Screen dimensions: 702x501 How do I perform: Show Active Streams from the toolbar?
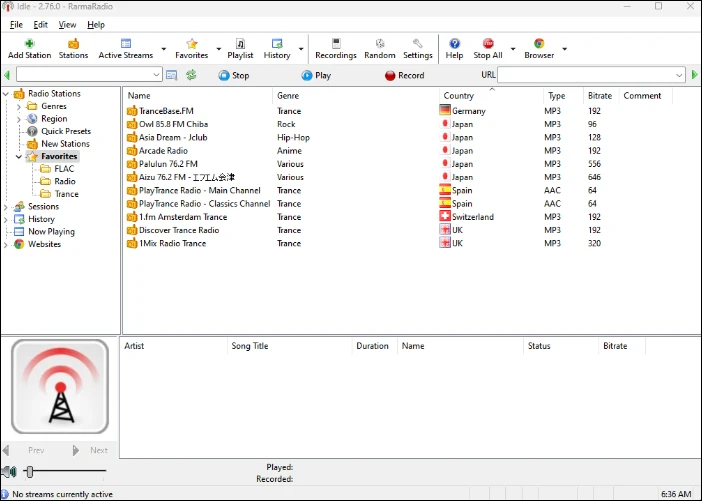[125, 49]
